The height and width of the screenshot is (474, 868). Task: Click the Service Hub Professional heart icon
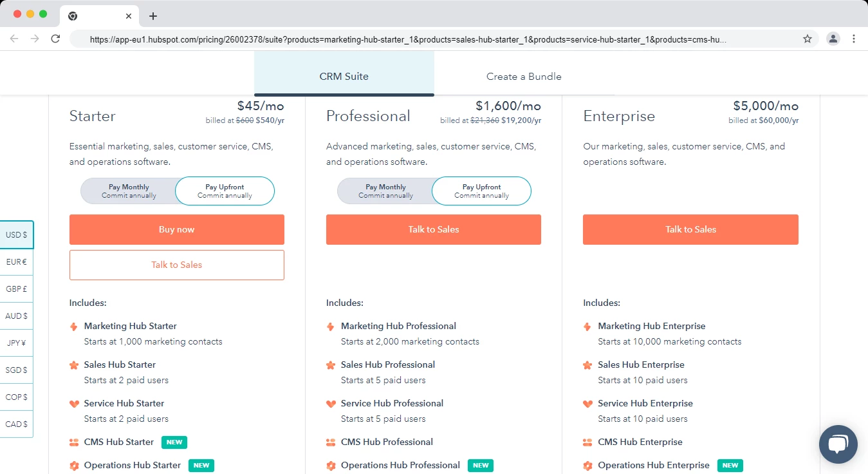pyautogui.click(x=331, y=404)
